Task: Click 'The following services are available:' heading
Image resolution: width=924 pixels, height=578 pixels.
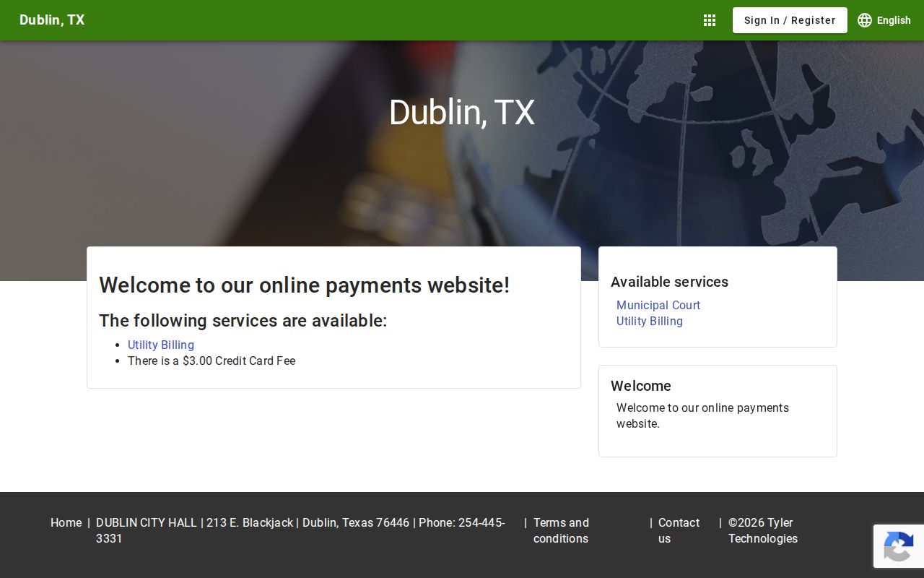Action: pyautogui.click(x=243, y=321)
